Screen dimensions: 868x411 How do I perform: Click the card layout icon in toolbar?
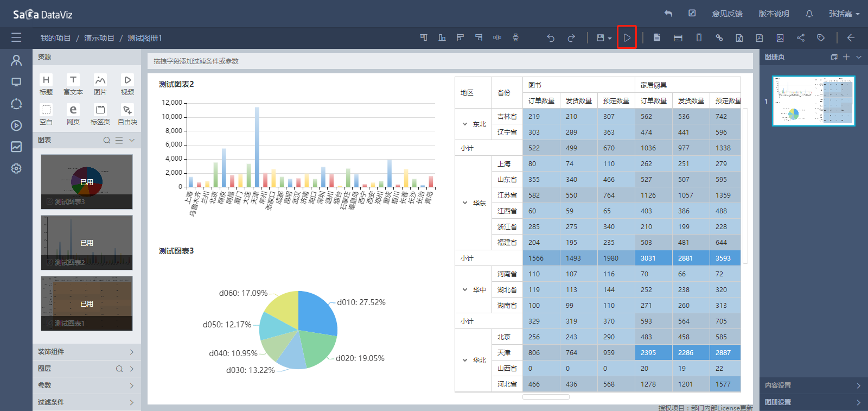tap(678, 37)
